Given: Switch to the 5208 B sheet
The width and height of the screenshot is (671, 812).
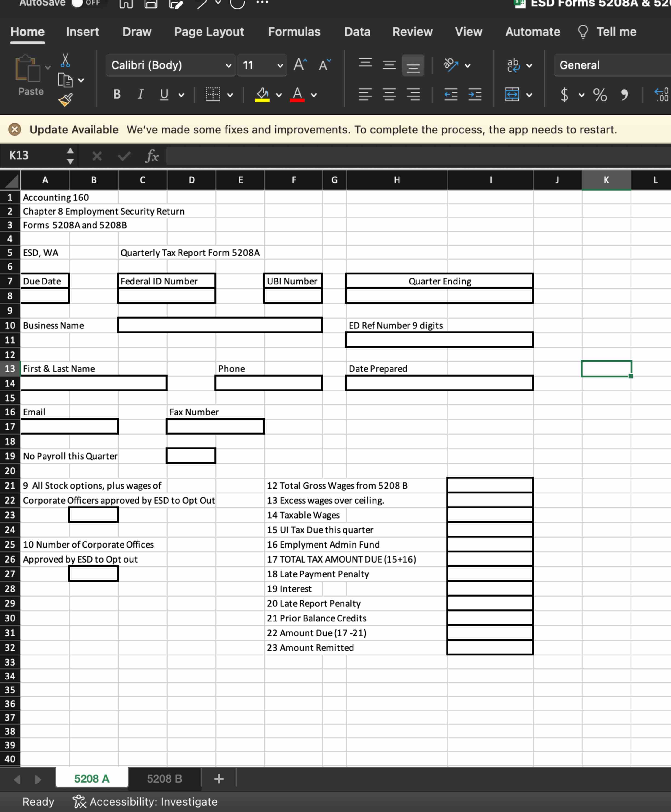Looking at the screenshot, I should click(x=164, y=778).
